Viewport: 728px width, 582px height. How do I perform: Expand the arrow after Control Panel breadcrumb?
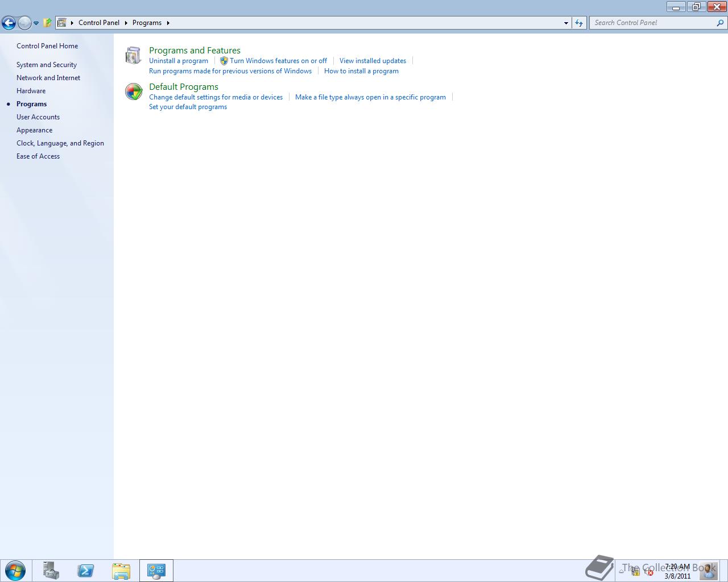click(x=126, y=23)
